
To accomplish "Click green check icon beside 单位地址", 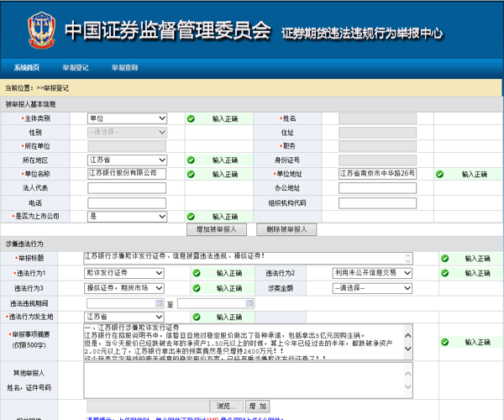I will tap(439, 174).
